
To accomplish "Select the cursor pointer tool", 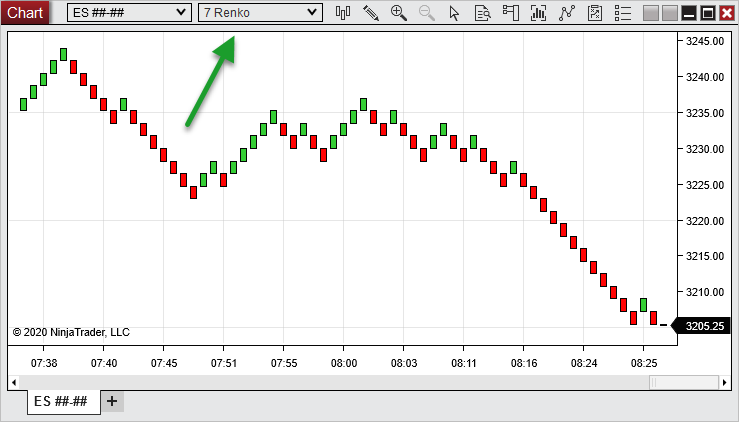I will click(455, 13).
